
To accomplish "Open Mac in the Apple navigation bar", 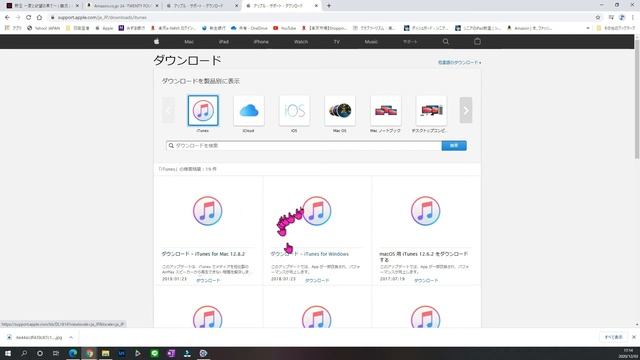I will [189, 42].
